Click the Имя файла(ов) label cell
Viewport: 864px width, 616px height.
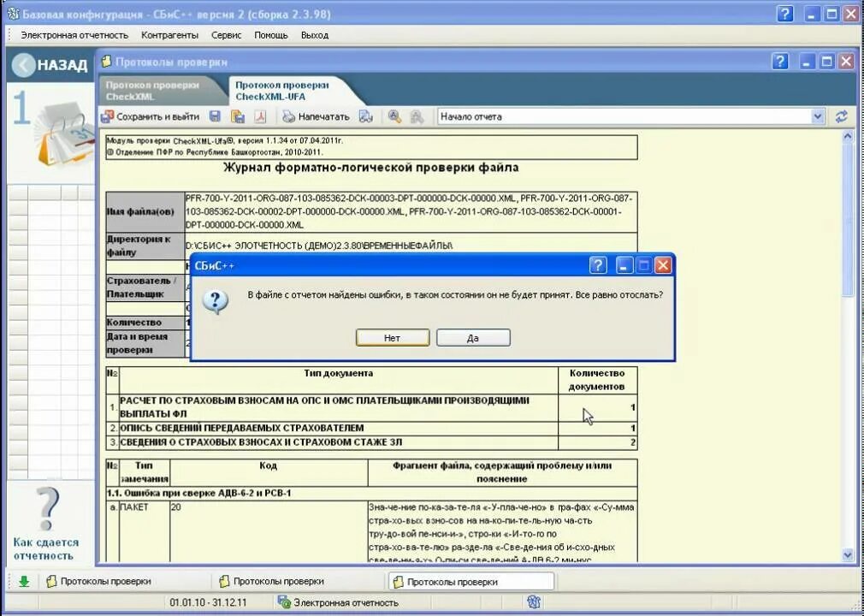(x=145, y=212)
